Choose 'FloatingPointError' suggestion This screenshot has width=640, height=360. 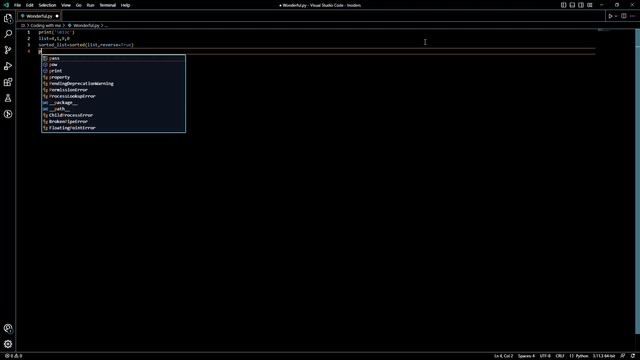pyautogui.click(x=113, y=128)
